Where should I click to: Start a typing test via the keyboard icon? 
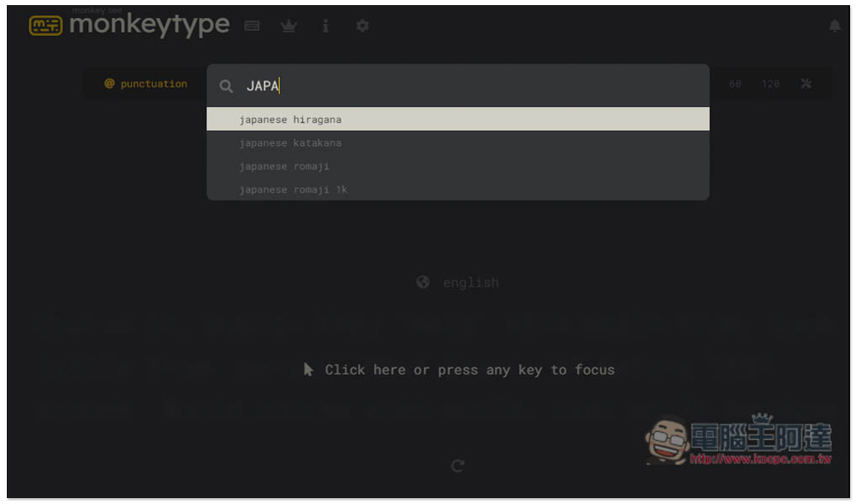pos(252,26)
